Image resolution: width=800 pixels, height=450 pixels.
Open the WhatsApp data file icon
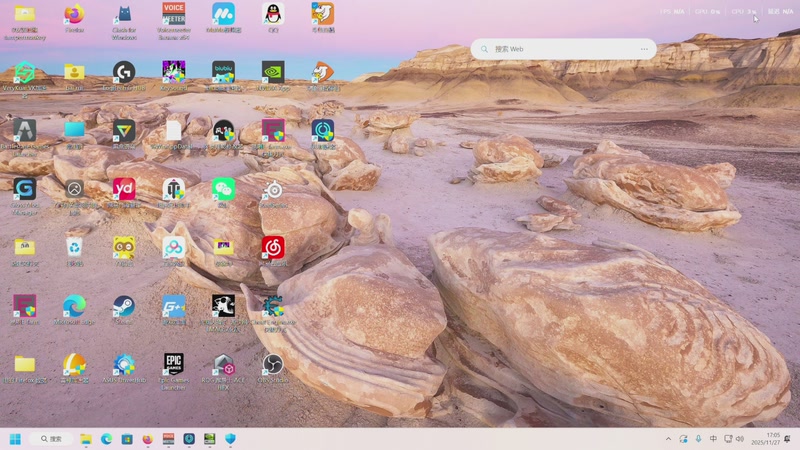click(x=174, y=134)
